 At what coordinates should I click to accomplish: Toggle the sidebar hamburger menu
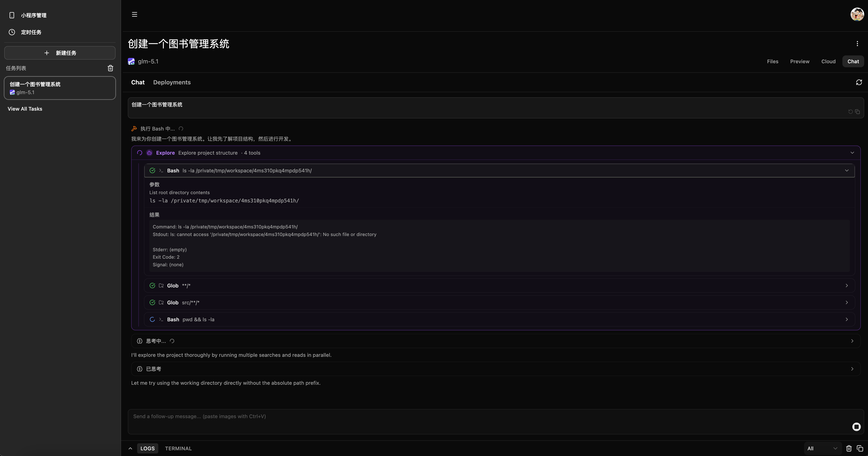(134, 14)
